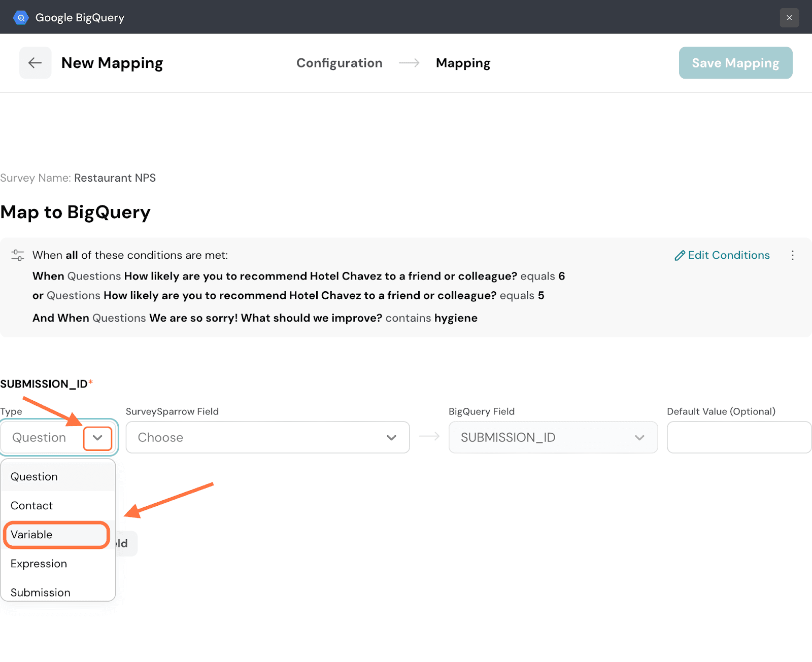Screen dimensions: 812x662
Task: Click the conditions filter sliders icon
Action: [x=18, y=255]
